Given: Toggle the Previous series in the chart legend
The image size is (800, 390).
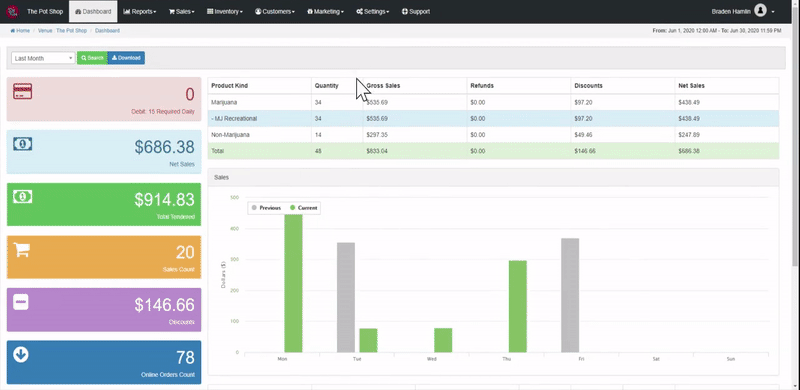Looking at the screenshot, I should click(x=266, y=208).
